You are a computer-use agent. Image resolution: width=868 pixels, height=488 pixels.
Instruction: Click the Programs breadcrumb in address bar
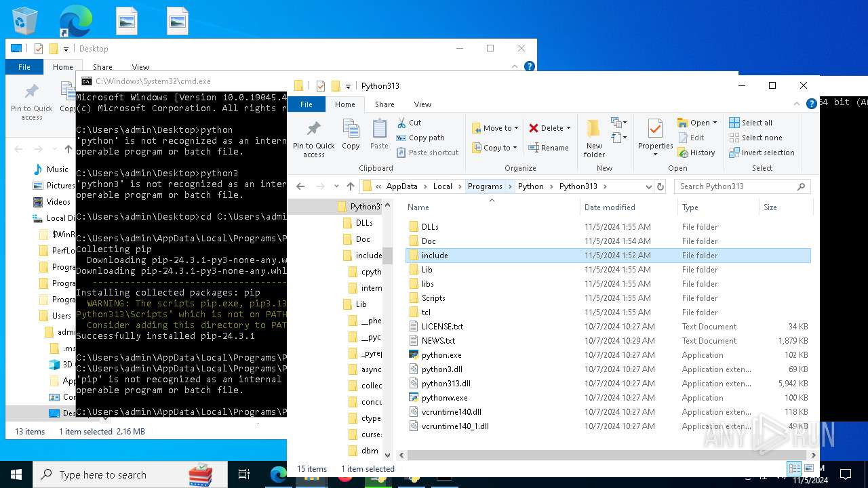pos(485,186)
